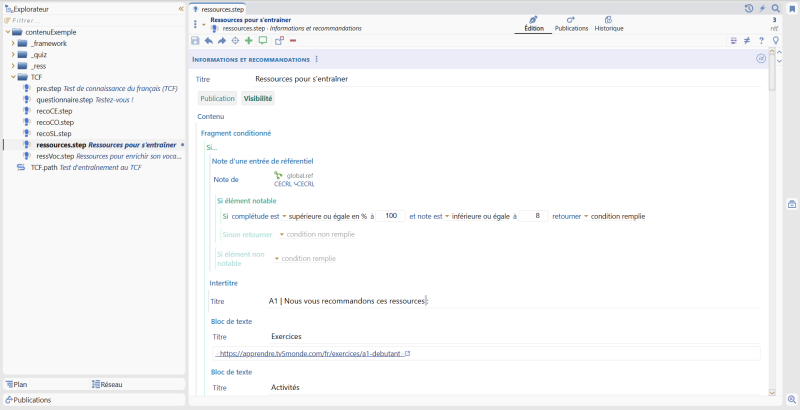Click the lines display-mode icon in toolbar
The image size is (800, 410).
(734, 41)
